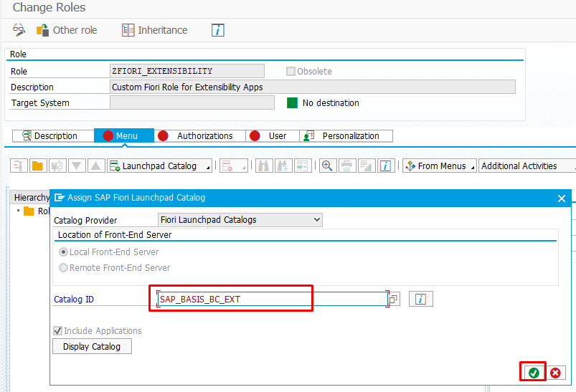The height and width of the screenshot is (392, 576).
Task: Click the magnifier details icon
Action: tap(328, 166)
